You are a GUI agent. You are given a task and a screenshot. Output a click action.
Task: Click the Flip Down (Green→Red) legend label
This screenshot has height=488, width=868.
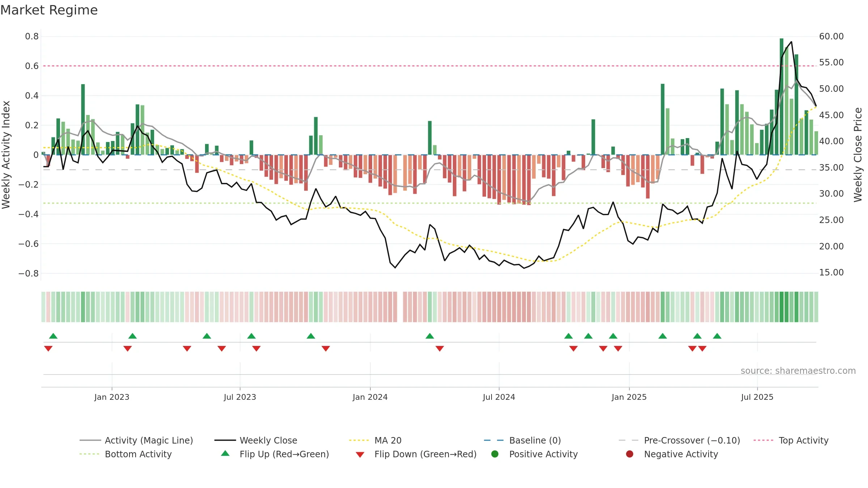coord(425,454)
